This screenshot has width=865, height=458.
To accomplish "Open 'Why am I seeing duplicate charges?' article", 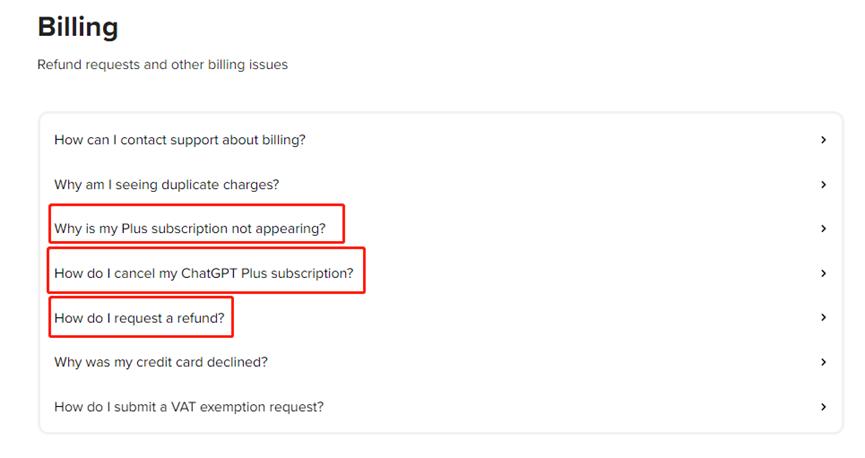I will (166, 185).
